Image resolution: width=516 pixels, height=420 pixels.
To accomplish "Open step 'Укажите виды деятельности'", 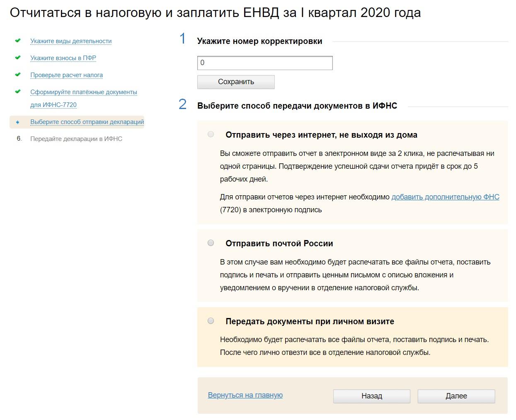I will click(71, 41).
